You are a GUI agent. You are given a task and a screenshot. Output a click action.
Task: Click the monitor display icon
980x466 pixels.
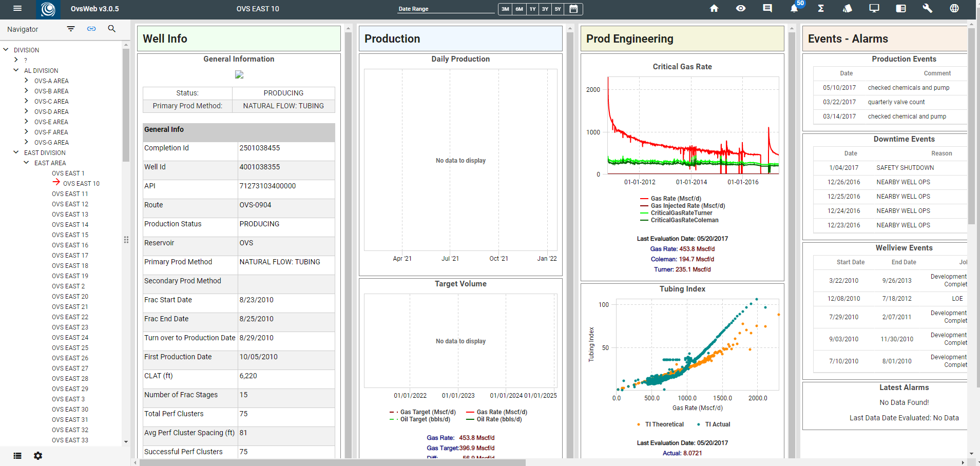874,8
